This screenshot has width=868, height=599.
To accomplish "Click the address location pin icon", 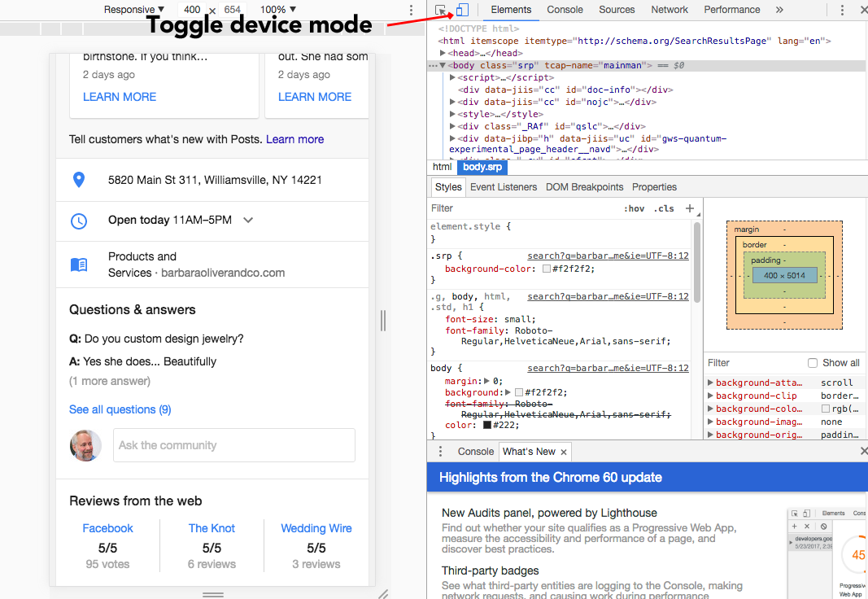I will [79, 180].
